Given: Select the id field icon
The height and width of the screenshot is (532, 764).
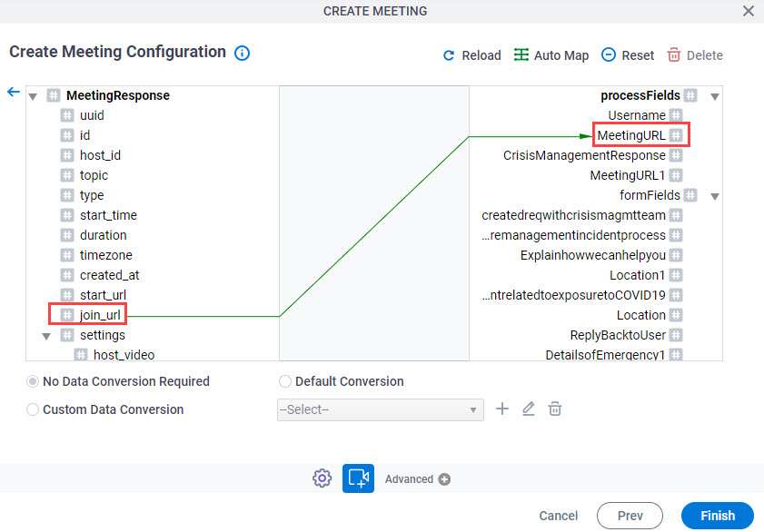Looking at the screenshot, I should tap(67, 135).
